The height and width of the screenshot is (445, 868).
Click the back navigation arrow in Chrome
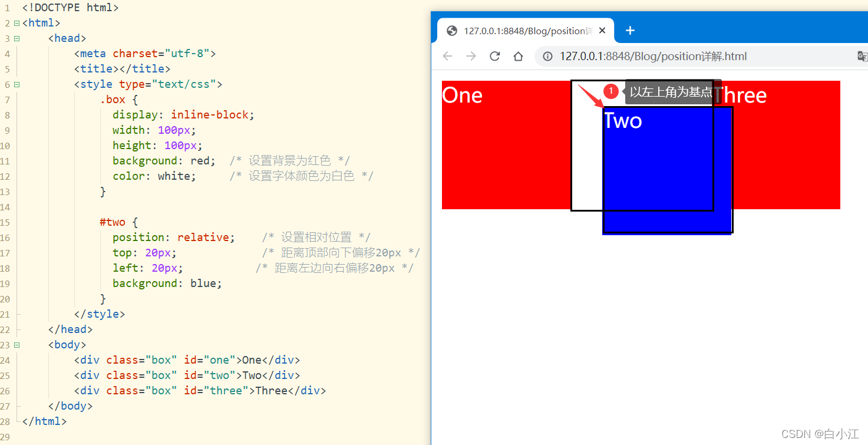pyautogui.click(x=448, y=56)
